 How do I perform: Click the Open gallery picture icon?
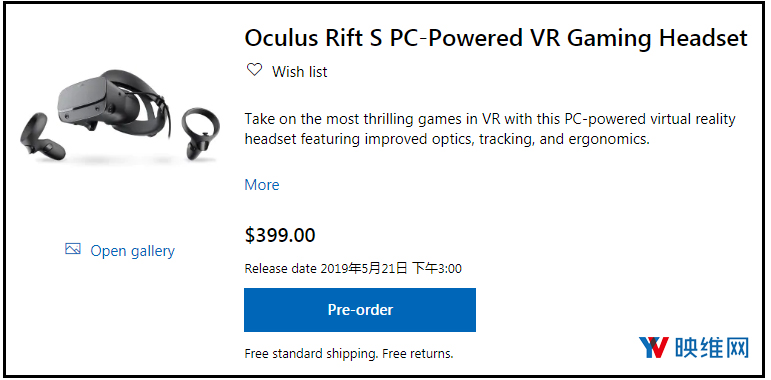pos(73,249)
